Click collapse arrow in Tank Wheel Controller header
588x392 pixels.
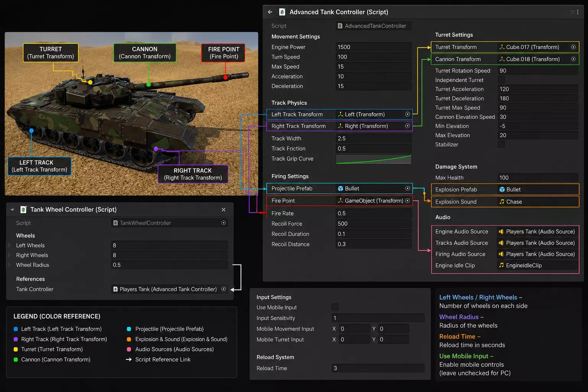click(x=13, y=209)
